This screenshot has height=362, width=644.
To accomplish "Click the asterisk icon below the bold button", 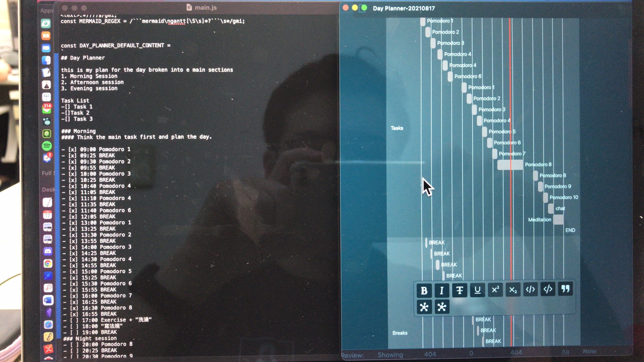I will tap(424, 307).
